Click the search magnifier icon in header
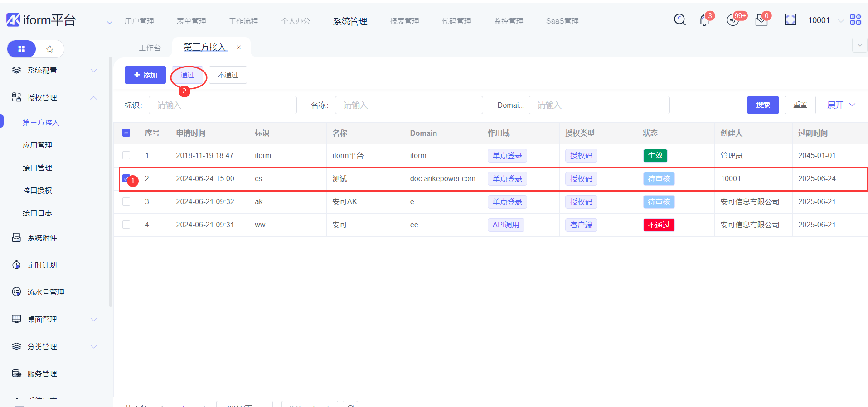Viewport: 868px width, 407px height. 679,20
